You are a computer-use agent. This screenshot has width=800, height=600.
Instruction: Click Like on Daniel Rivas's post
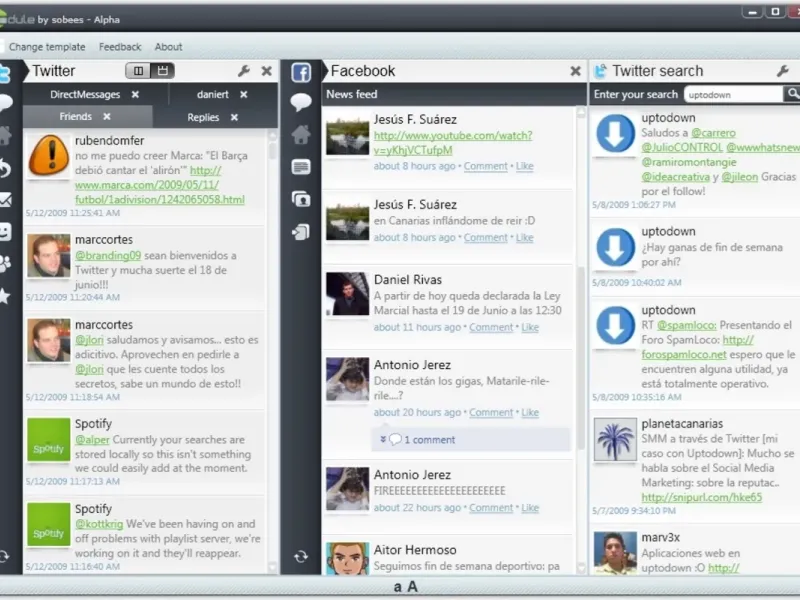[530, 328]
